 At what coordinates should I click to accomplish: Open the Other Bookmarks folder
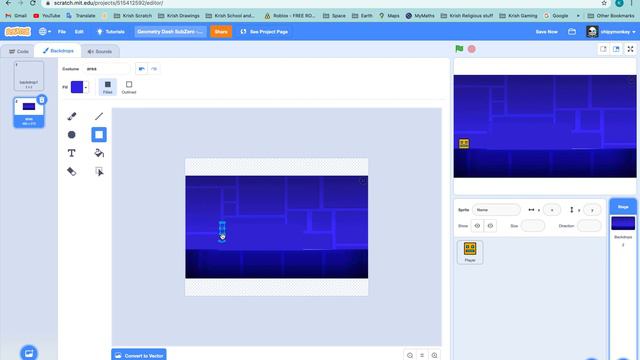(x=611, y=16)
